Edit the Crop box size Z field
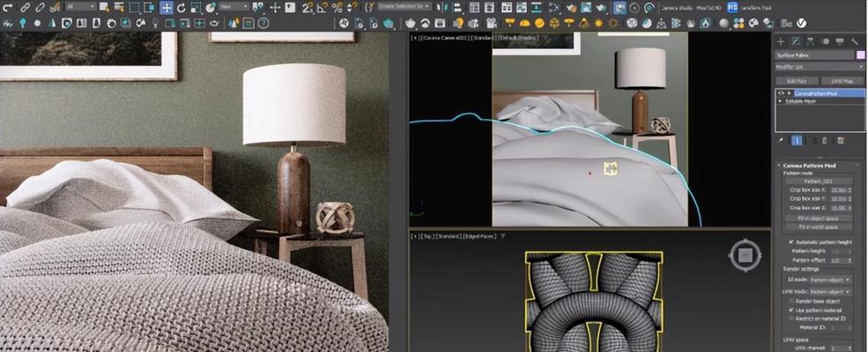 click(x=839, y=208)
